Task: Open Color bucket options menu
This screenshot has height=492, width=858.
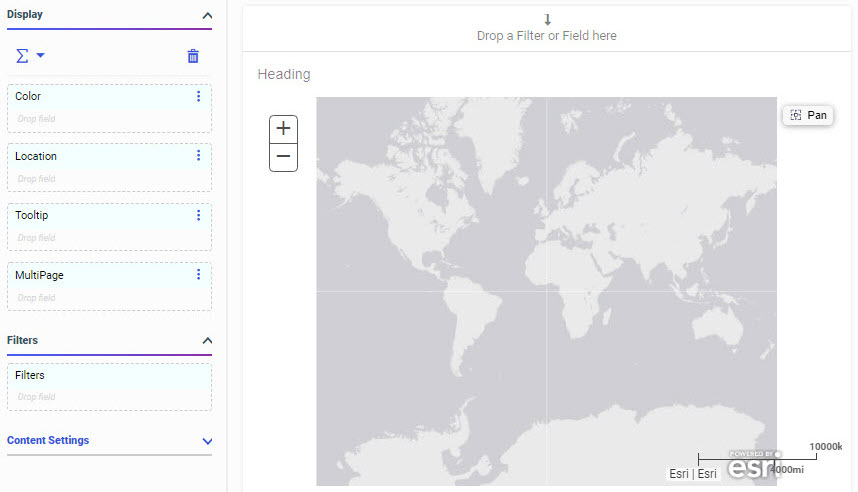Action: point(199,96)
